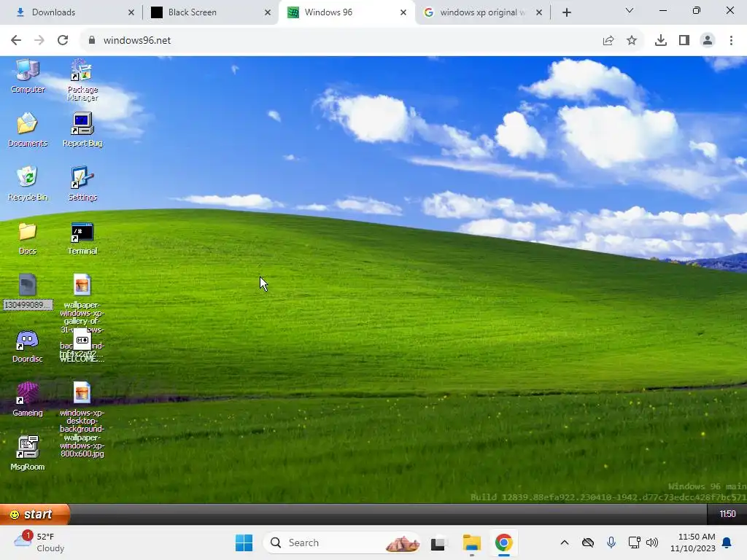
Task: Open the Chrome three-dot menu
Action: (731, 40)
